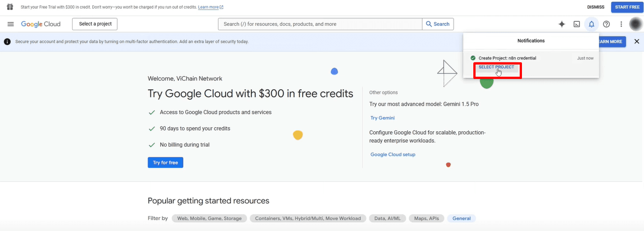Activate Cloud Shell terminal icon

576,24
